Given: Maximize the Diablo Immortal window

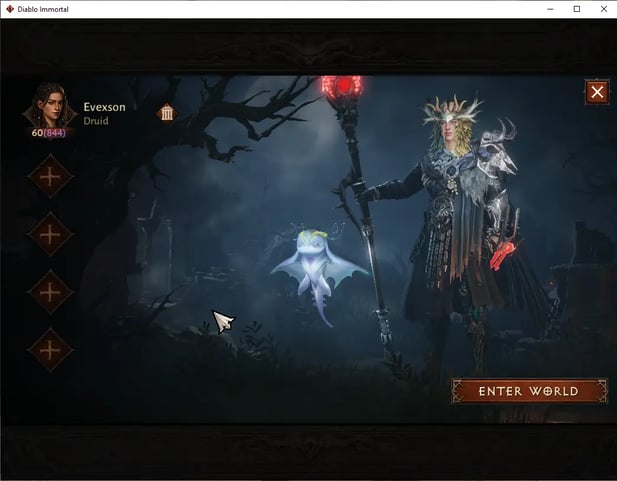Looking at the screenshot, I should [576, 9].
